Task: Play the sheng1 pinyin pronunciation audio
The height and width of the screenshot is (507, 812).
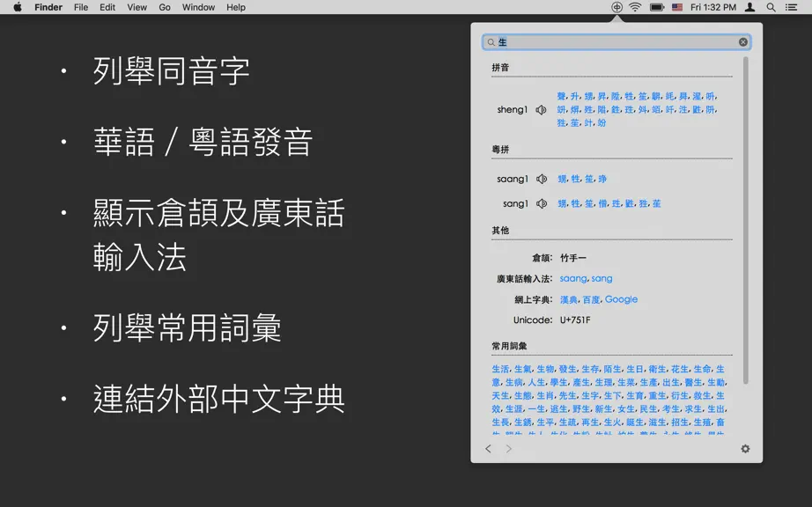Action: point(541,110)
